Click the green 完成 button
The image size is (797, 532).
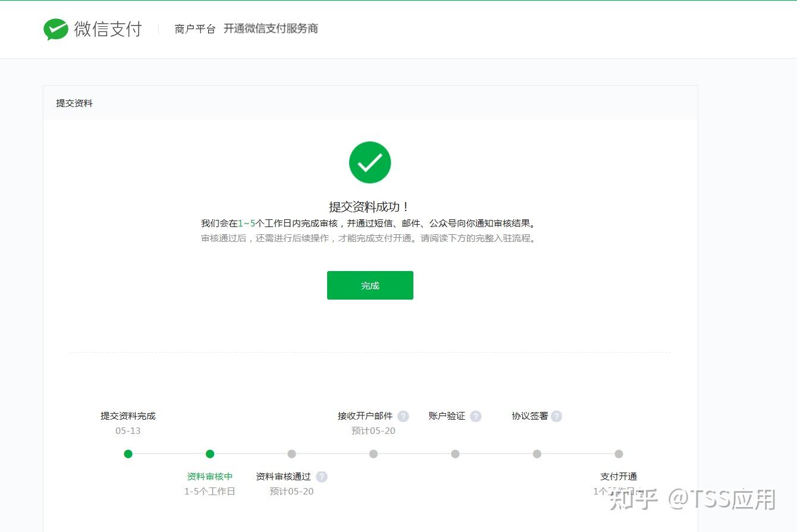pyautogui.click(x=370, y=285)
